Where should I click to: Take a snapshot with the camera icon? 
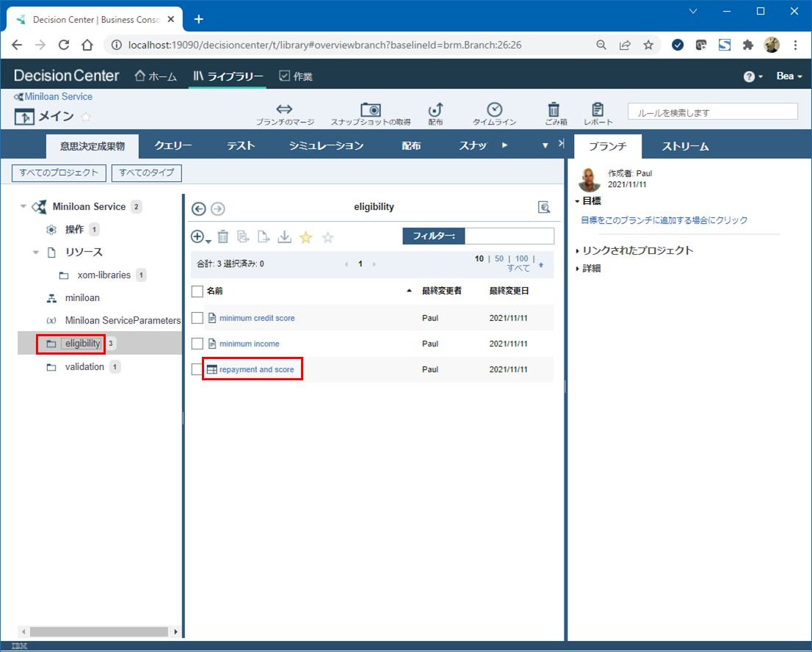[370, 109]
